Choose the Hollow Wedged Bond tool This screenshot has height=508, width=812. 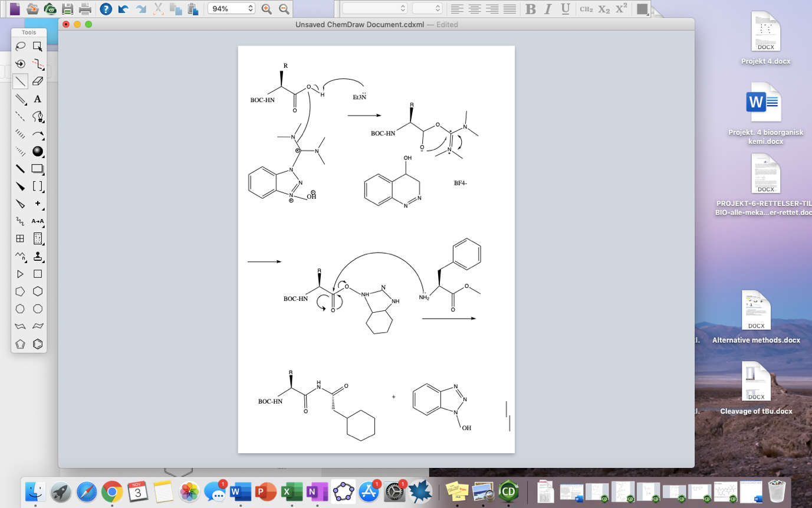[x=20, y=204]
